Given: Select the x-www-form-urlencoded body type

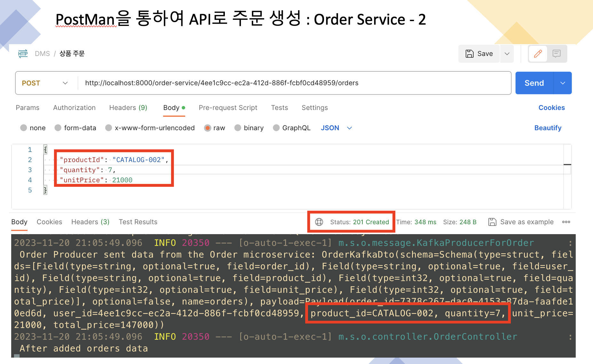Looking at the screenshot, I should pos(109,128).
